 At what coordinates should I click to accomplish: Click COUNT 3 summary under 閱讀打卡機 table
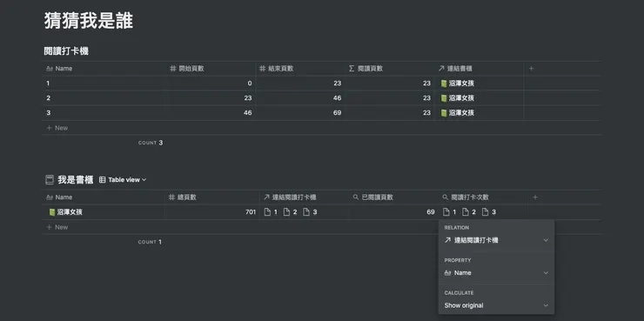(151, 143)
